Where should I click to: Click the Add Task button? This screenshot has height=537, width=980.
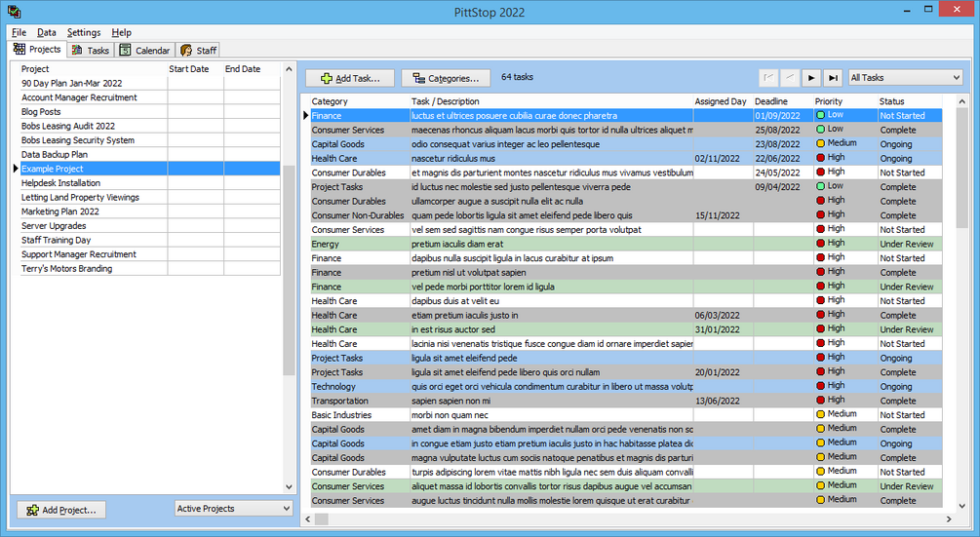point(350,78)
